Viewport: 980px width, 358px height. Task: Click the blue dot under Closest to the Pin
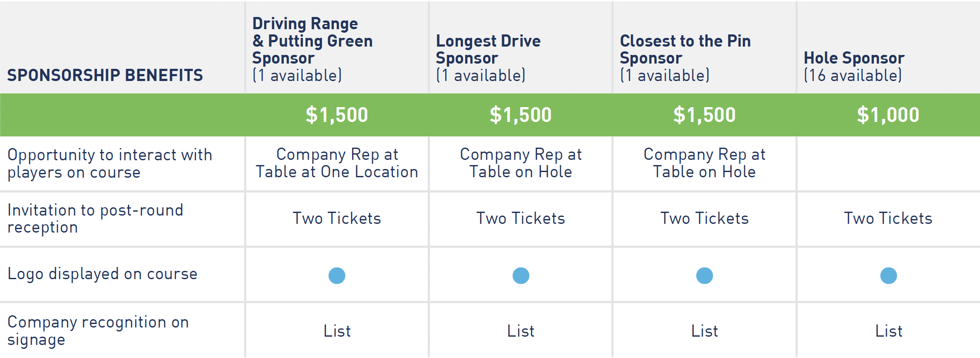coord(705,276)
